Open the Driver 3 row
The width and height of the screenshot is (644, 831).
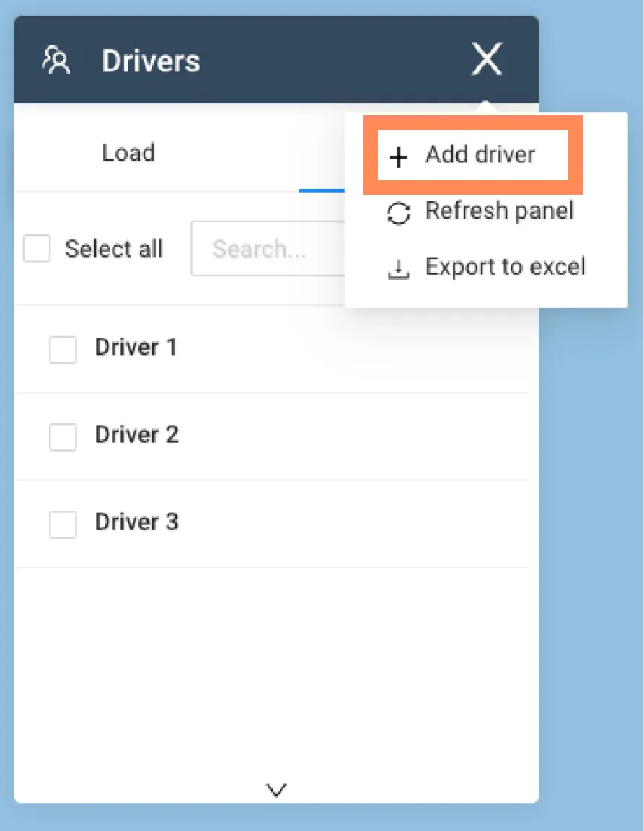[x=271, y=524]
